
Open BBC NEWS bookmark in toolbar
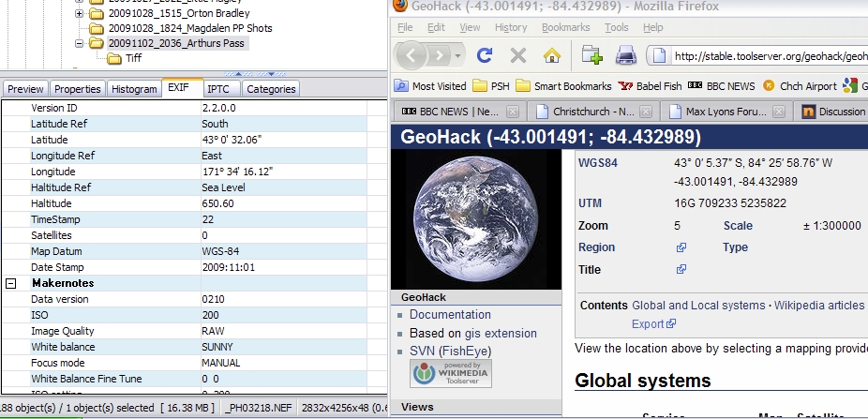(722, 86)
